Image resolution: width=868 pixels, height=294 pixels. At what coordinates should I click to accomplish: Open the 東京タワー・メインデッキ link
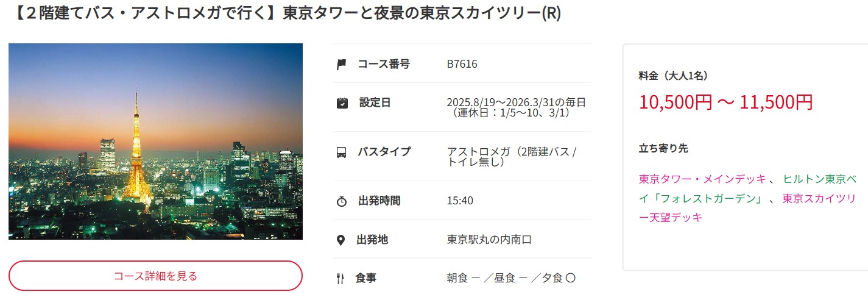pyautogui.click(x=702, y=179)
